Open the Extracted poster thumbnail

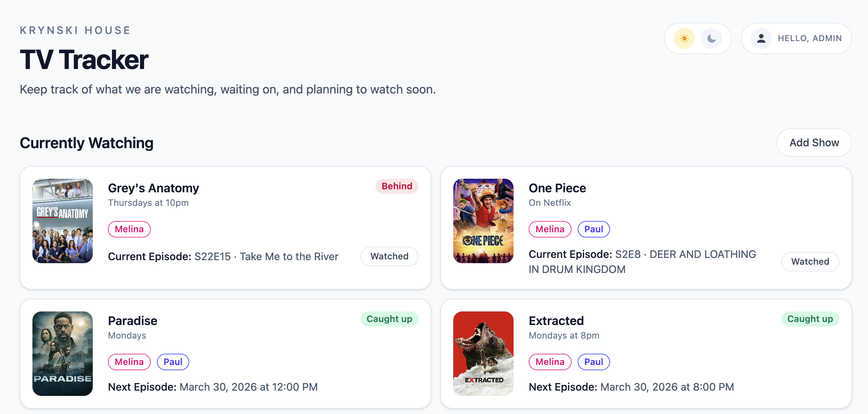tap(483, 354)
